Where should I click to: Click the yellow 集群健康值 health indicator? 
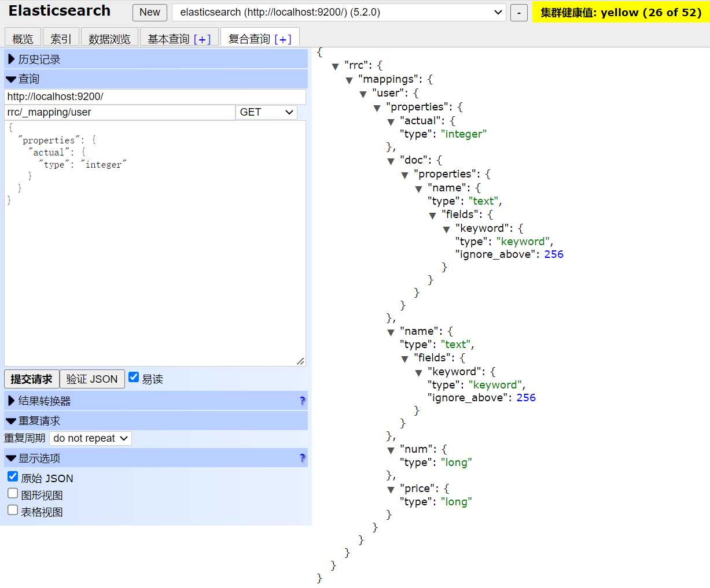pyautogui.click(x=621, y=12)
